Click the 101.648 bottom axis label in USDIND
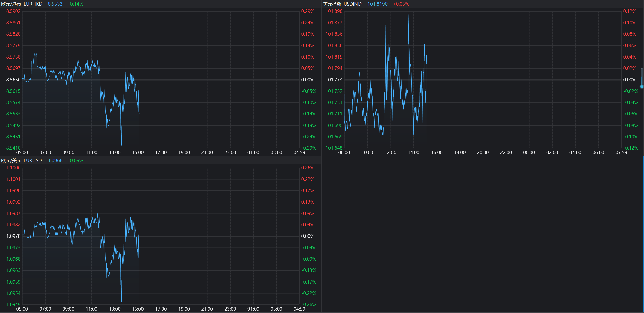This screenshot has width=644, height=313. tap(334, 148)
